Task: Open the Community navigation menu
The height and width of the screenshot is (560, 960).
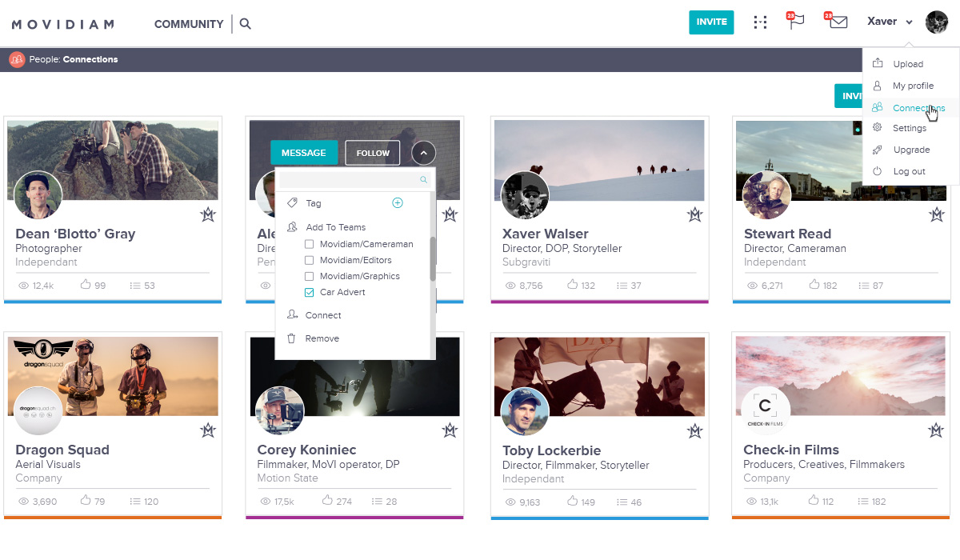Action: [x=189, y=24]
